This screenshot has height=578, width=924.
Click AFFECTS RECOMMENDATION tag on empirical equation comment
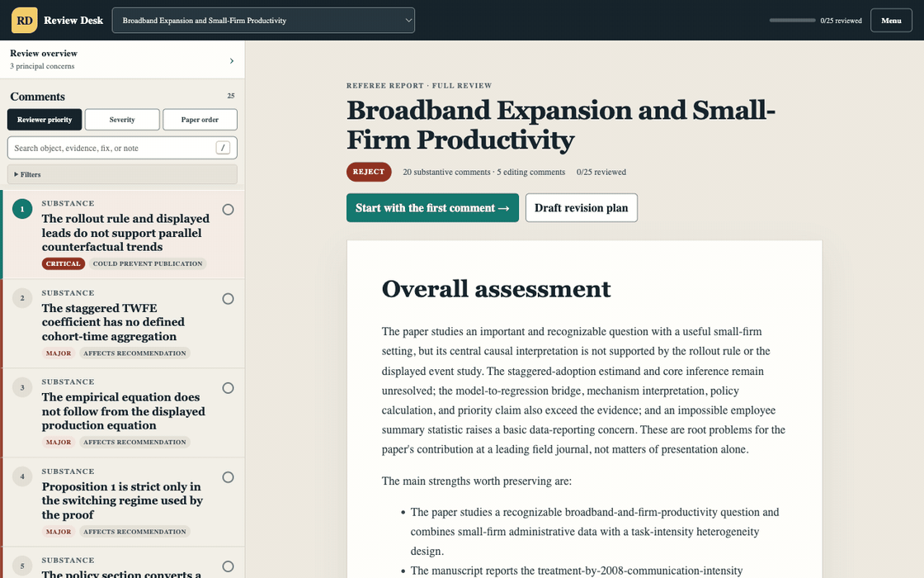tap(134, 443)
